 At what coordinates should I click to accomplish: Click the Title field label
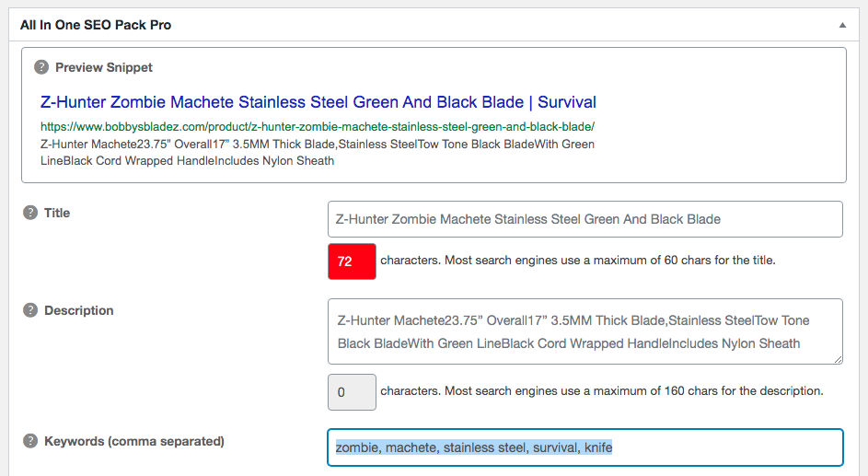click(57, 213)
